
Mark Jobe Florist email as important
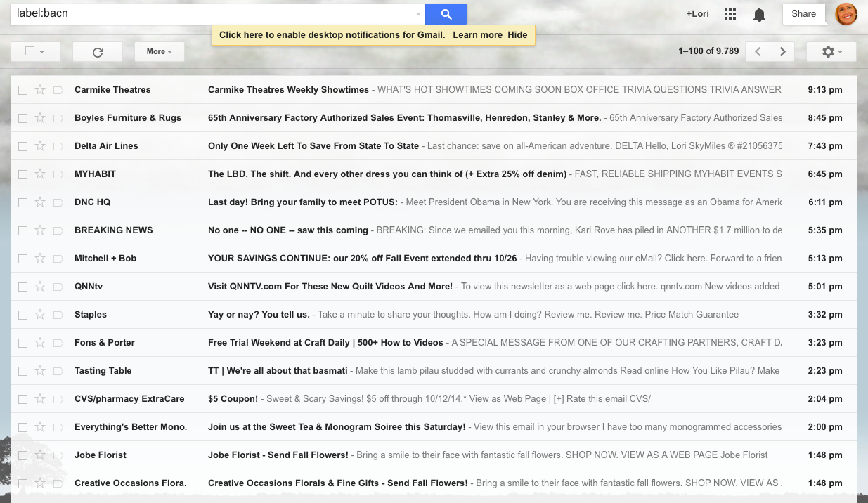click(x=58, y=455)
